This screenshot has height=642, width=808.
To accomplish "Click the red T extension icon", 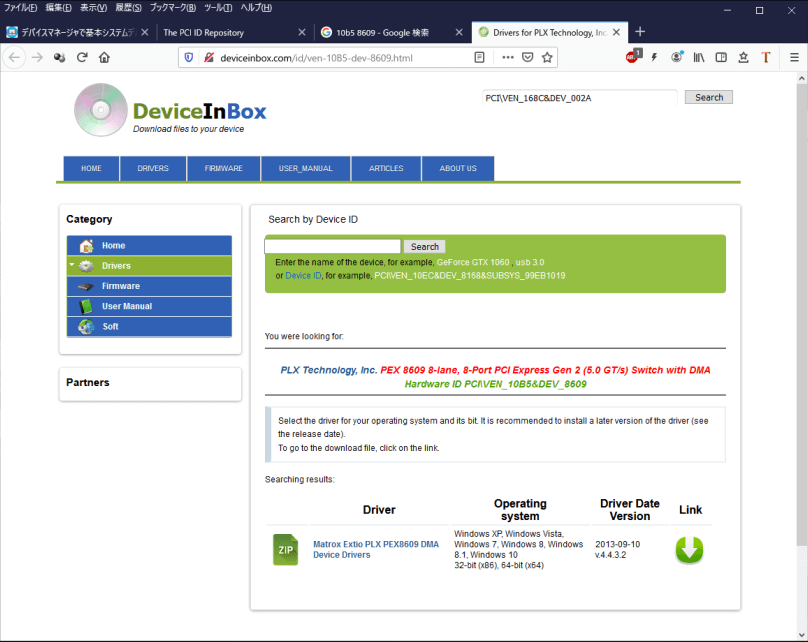I will (766, 58).
